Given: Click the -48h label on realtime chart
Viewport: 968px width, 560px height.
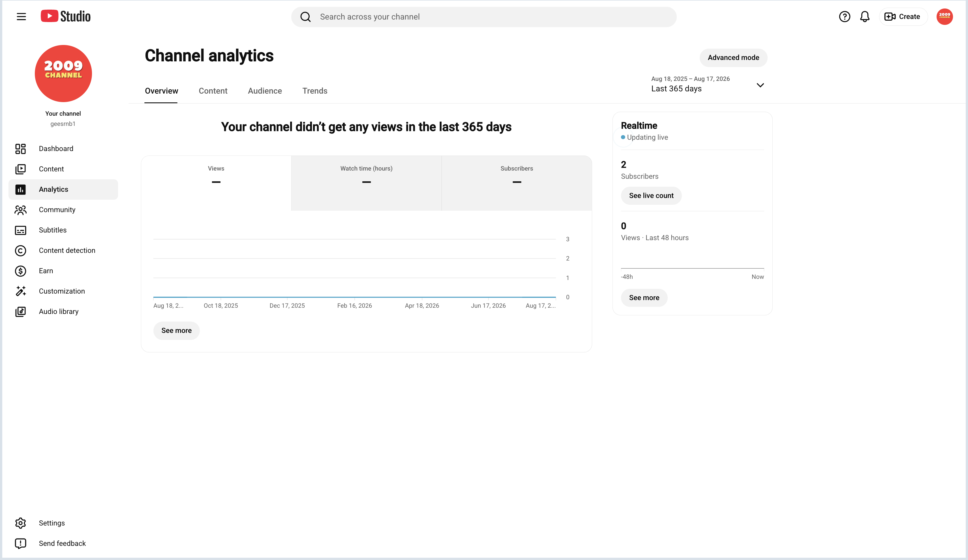Looking at the screenshot, I should click(x=627, y=277).
